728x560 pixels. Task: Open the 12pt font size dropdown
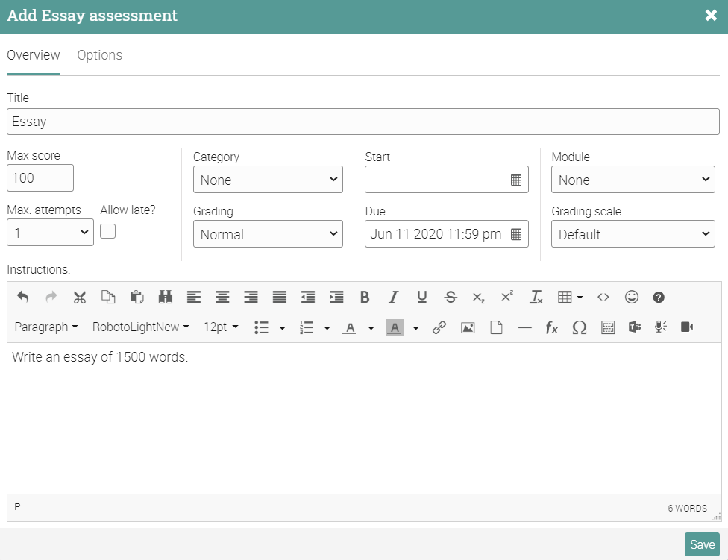point(221,327)
